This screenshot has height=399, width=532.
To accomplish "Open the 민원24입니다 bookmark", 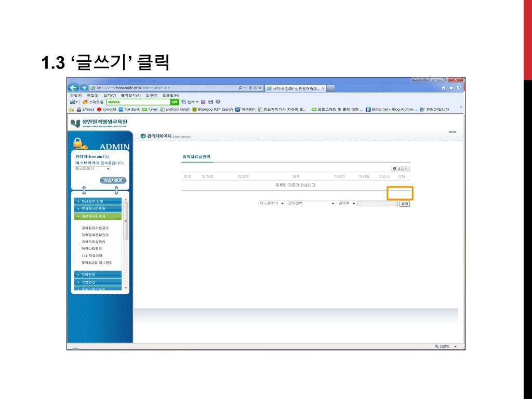I will pyautogui.click(x=435, y=109).
